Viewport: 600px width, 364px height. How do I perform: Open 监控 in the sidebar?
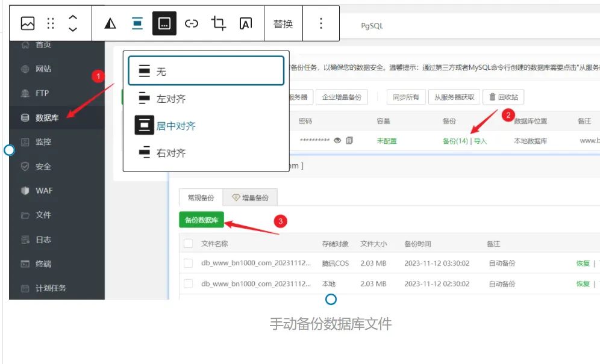tap(43, 142)
